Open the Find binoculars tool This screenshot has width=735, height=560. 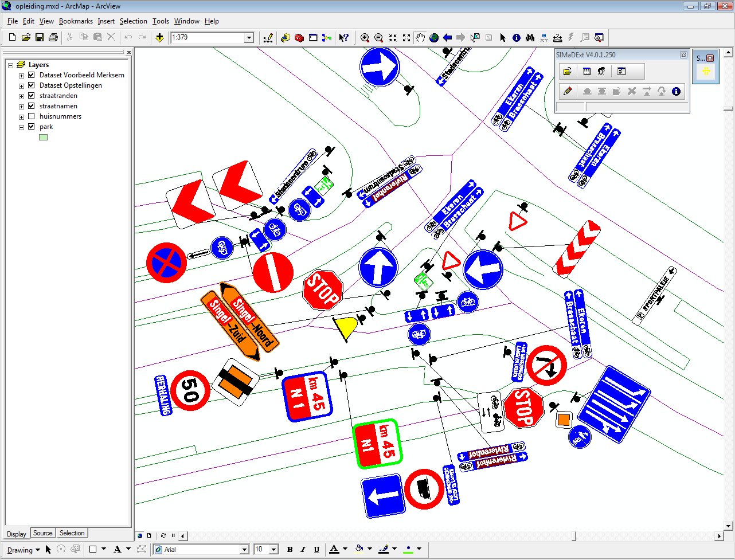(x=530, y=38)
